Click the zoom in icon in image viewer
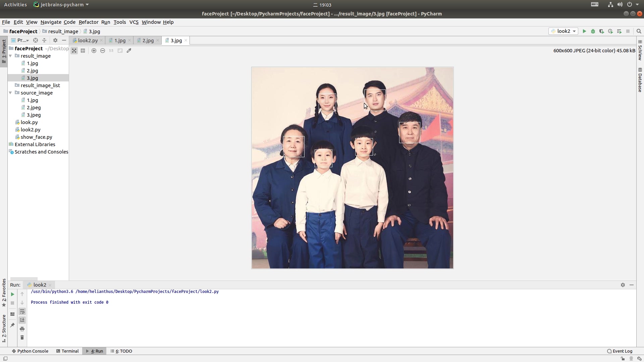The height and width of the screenshot is (362, 644). pos(94,50)
